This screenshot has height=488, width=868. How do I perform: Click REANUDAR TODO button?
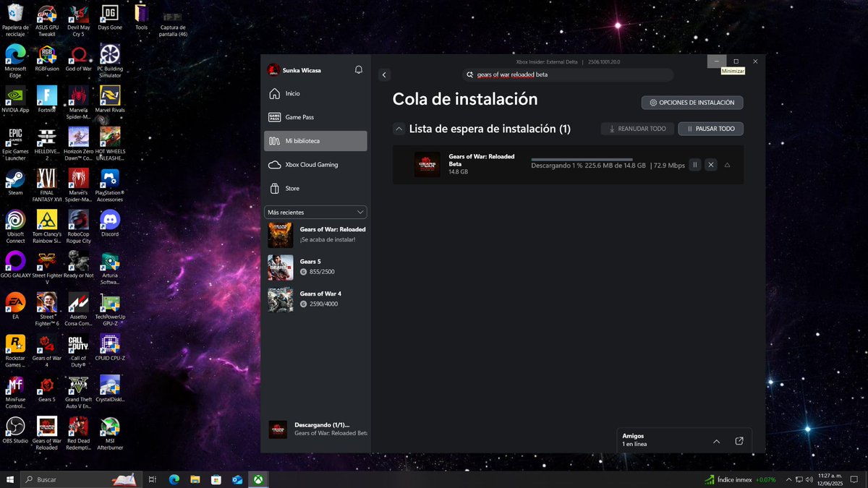click(637, 129)
